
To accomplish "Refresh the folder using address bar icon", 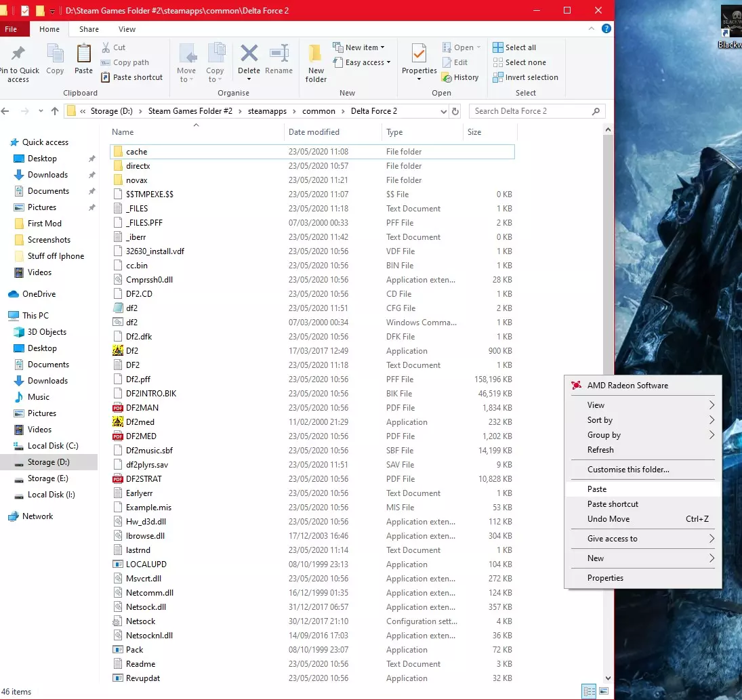I will (x=455, y=111).
